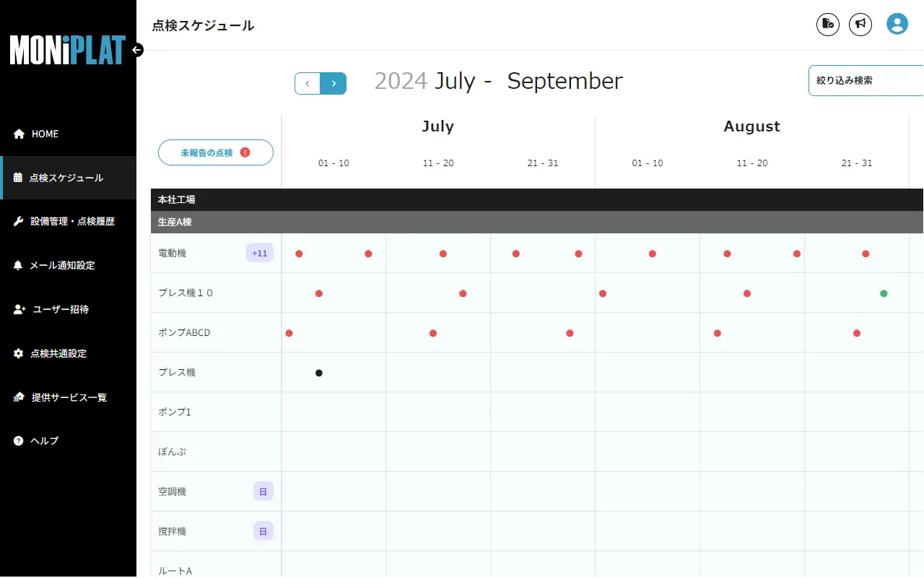924x578 pixels.
Task: Open the question mark icon for ヘルプ
Action: (17, 441)
